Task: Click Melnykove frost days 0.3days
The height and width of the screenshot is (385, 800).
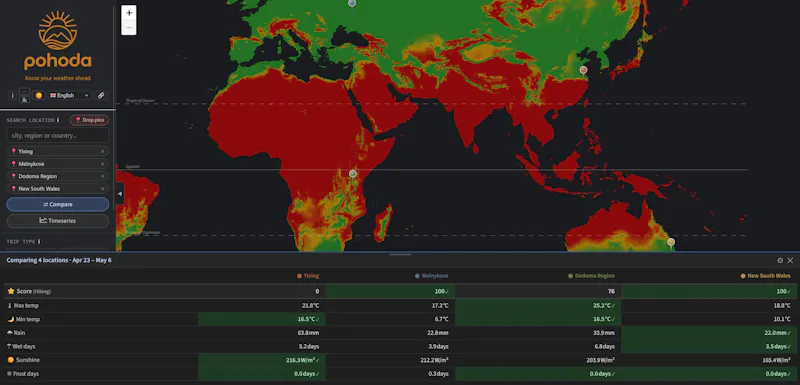Action: pos(440,374)
